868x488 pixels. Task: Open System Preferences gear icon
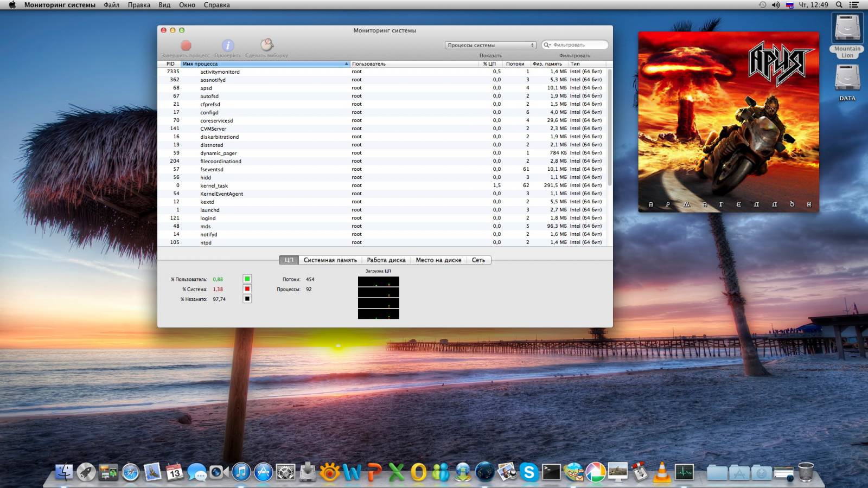pos(285,472)
